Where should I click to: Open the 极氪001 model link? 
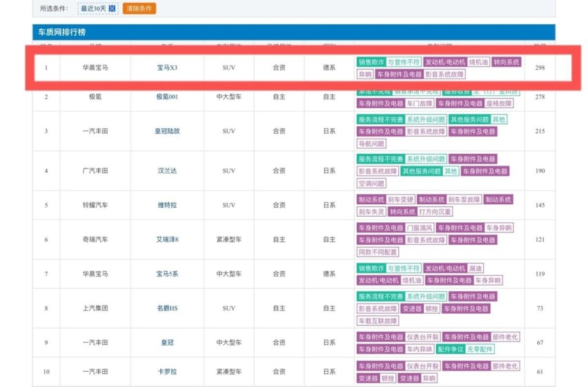[167, 97]
